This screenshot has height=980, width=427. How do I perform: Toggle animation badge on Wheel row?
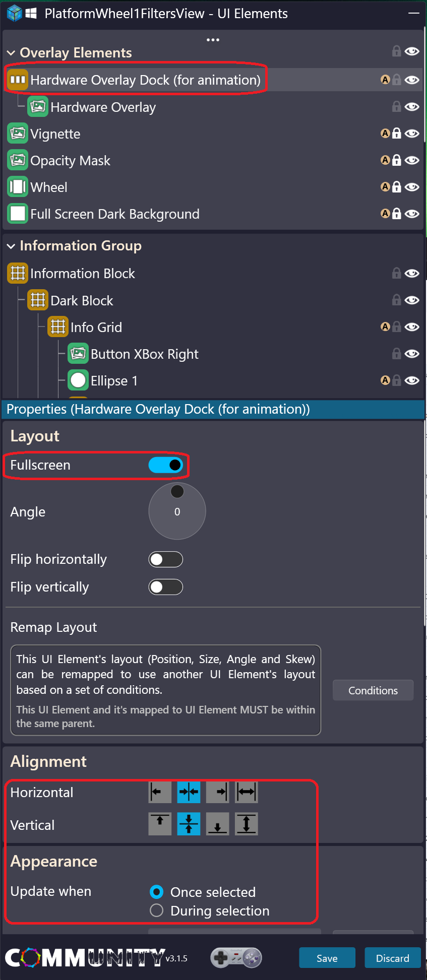coord(385,187)
